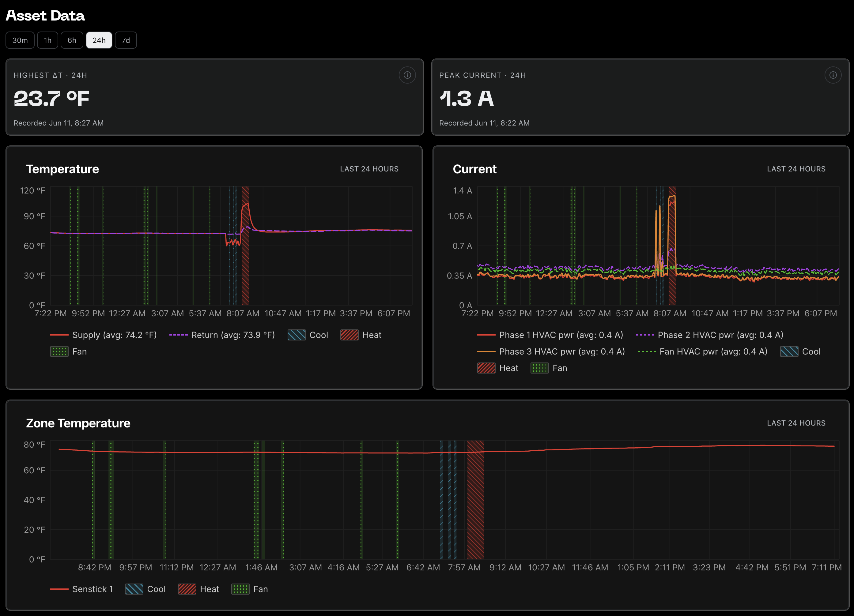Toggle Cool overlay in Zone Temperature legend
The height and width of the screenshot is (616, 854).
coord(145,589)
